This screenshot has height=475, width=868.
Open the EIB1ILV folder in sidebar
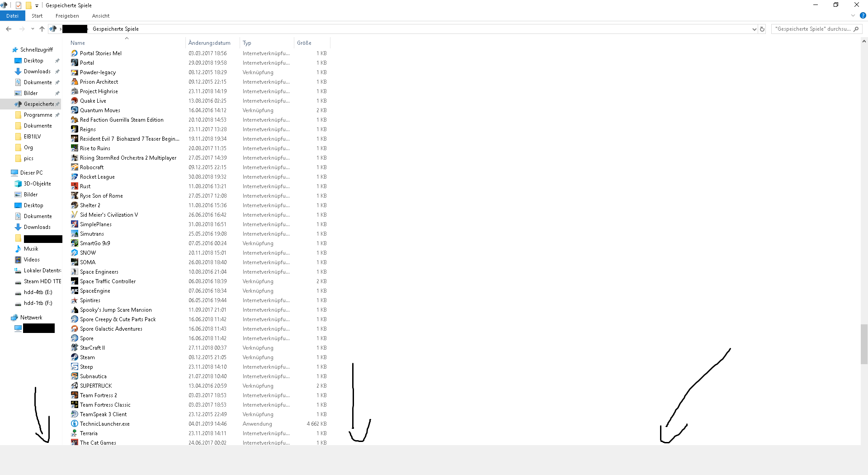point(32,137)
